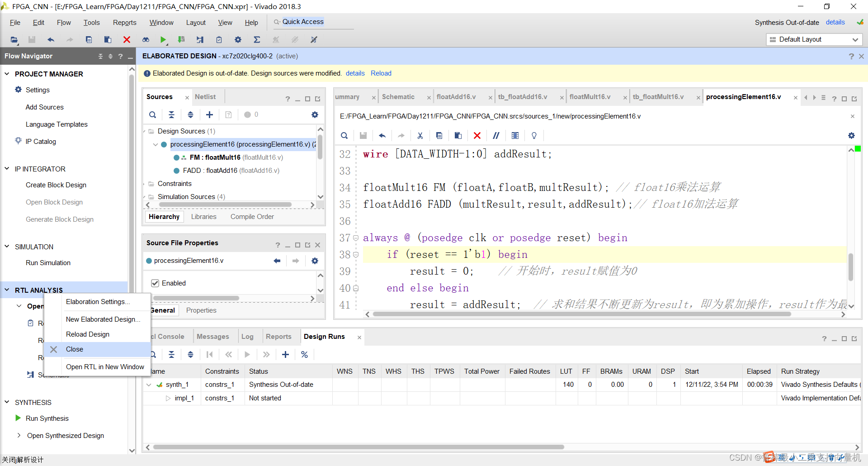Collapse the PROJECT MANAGER section
868x466 pixels.
tap(7, 74)
